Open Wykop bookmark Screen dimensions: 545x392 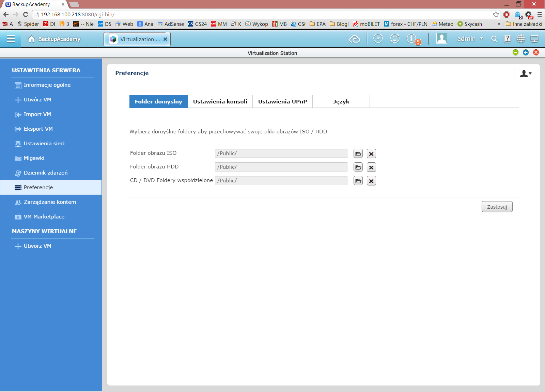tap(257, 24)
